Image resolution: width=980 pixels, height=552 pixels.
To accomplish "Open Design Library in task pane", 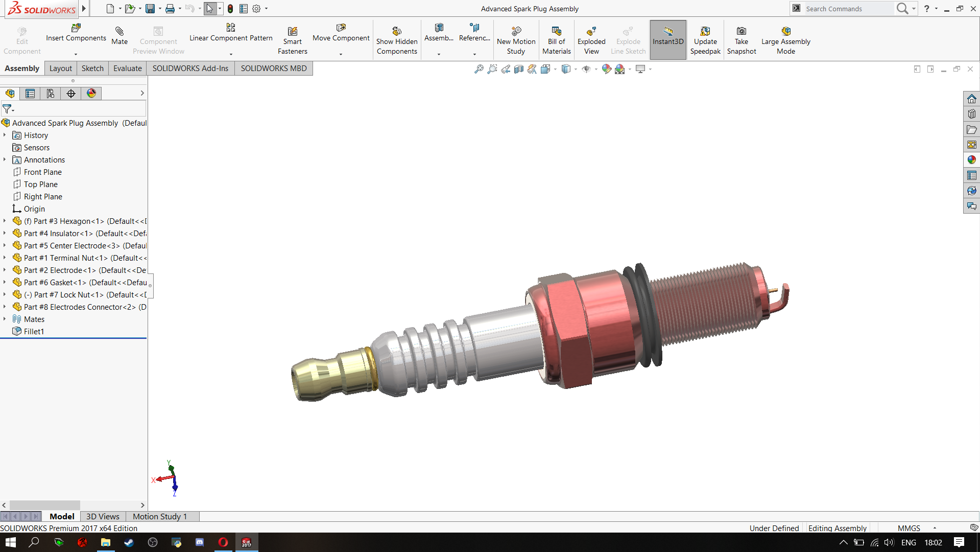I will 971,114.
